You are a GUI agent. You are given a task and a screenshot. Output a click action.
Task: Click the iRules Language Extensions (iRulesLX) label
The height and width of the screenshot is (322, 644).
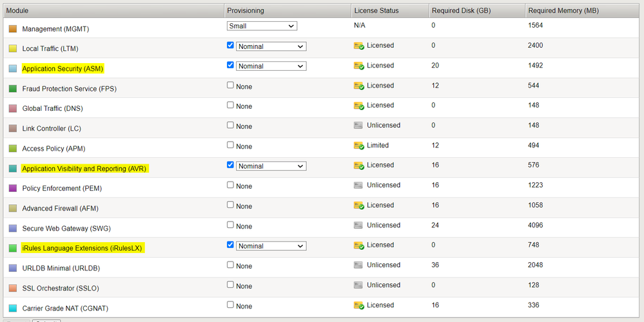click(x=83, y=248)
